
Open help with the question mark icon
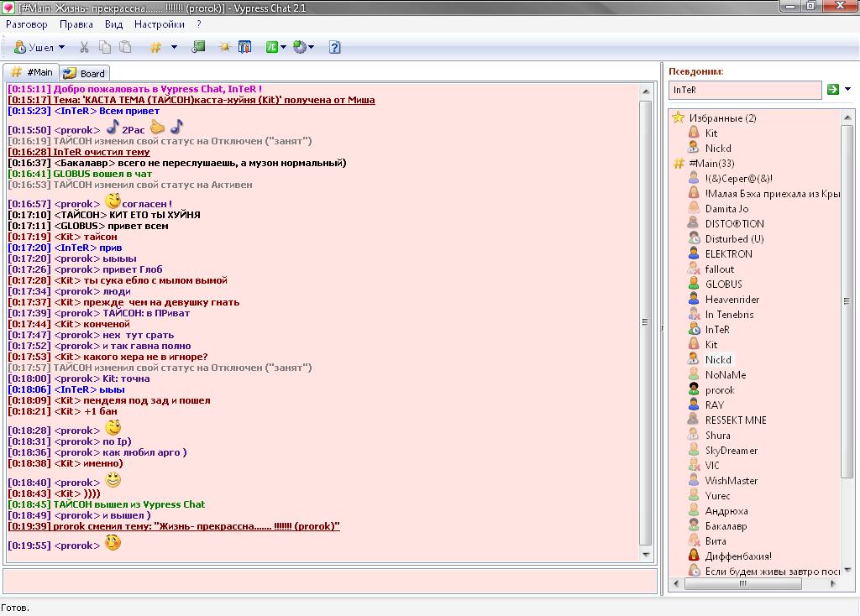[x=334, y=48]
